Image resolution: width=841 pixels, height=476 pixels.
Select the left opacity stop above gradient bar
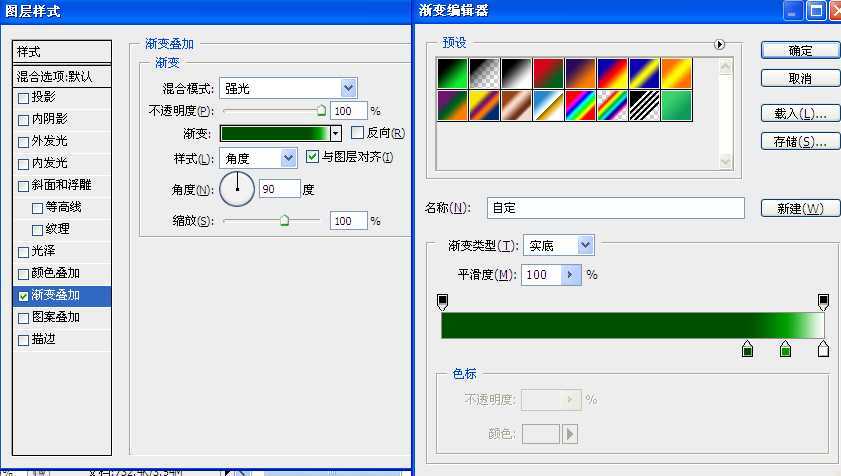point(443,301)
